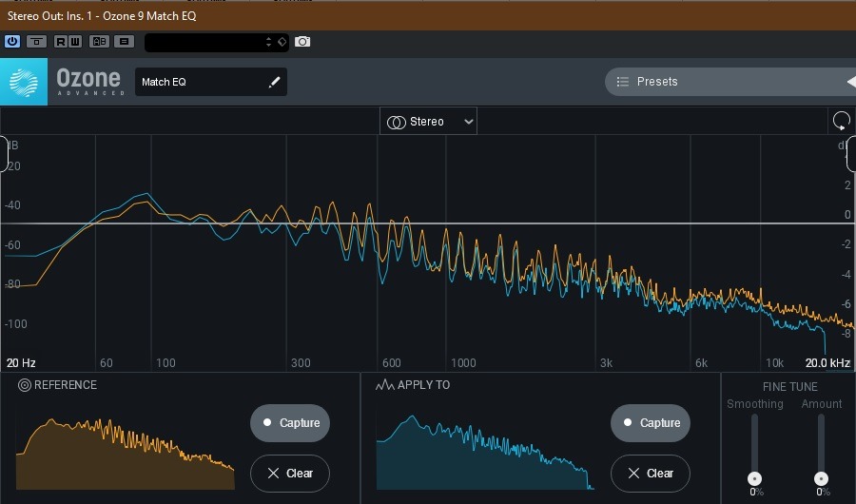The height and width of the screenshot is (504, 856).
Task: Step through presets using up/down arrows
Action: click(268, 42)
